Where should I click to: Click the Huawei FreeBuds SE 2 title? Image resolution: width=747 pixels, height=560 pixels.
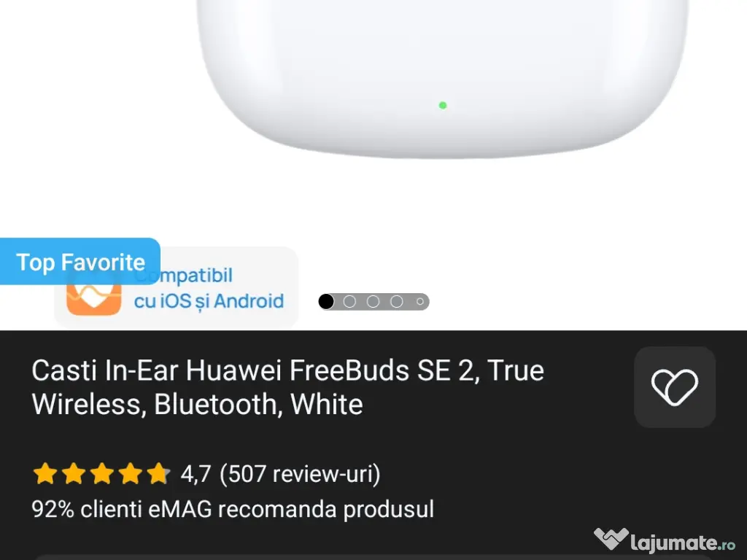287,387
